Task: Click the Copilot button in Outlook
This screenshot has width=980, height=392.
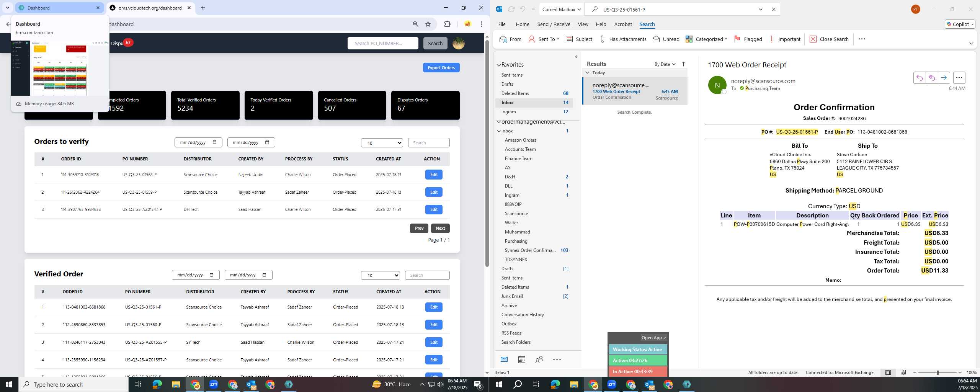Action: (x=960, y=24)
